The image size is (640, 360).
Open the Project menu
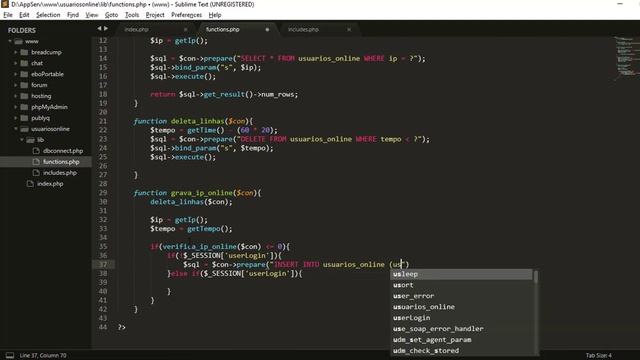point(155,15)
